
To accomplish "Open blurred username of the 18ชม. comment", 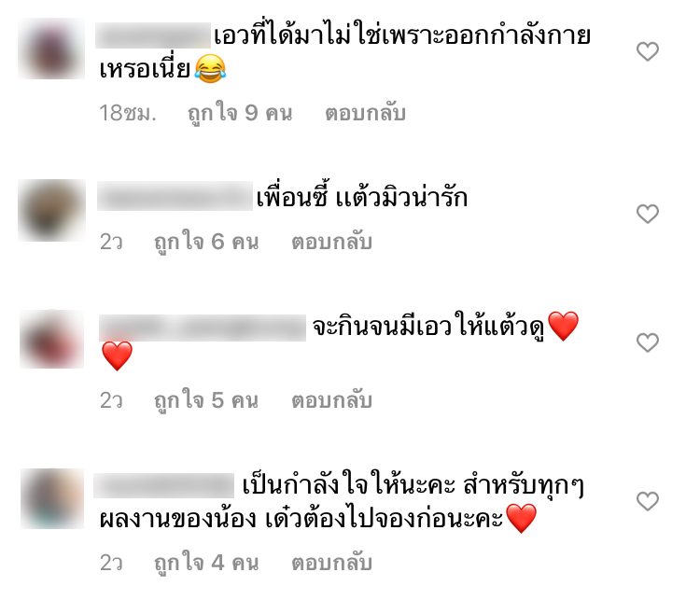I will (x=153, y=35).
